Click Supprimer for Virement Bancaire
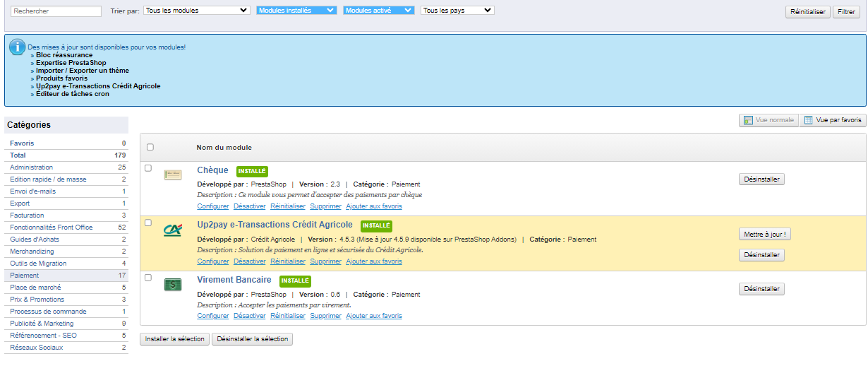The image size is (868, 366). click(325, 316)
